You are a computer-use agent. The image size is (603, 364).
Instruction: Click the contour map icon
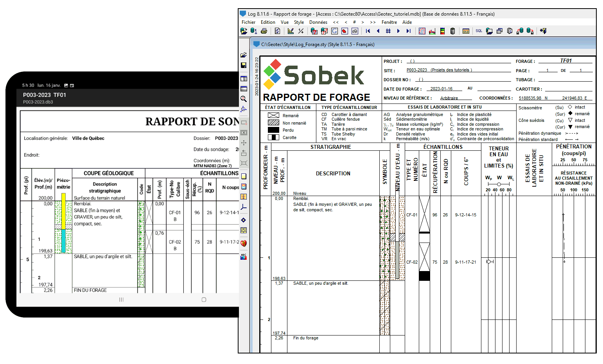422,31
